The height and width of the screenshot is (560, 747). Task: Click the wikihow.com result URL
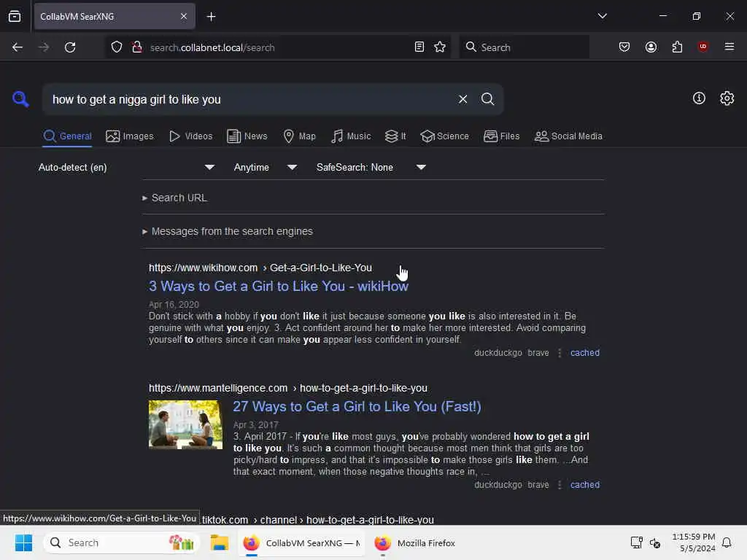[x=260, y=268]
